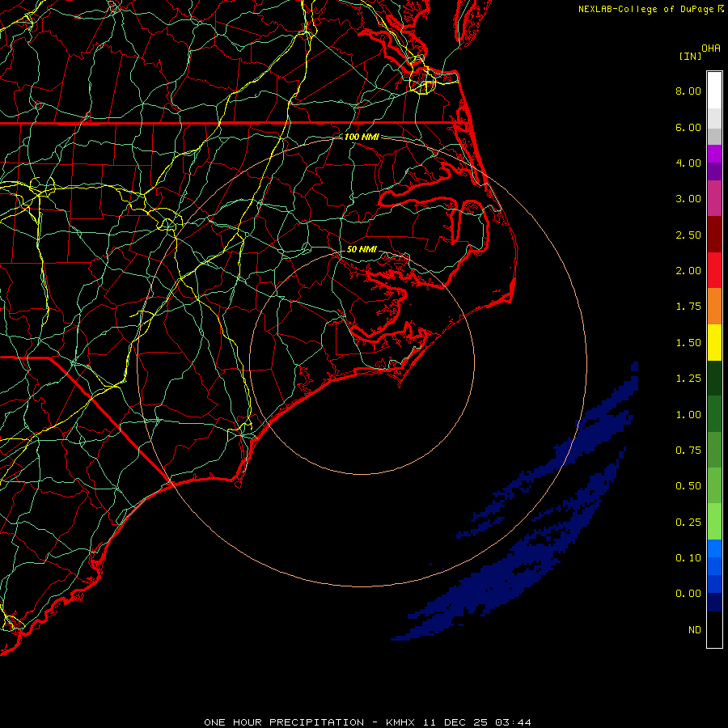
Task: Select the 4.00 legend value
Action: 688,163
